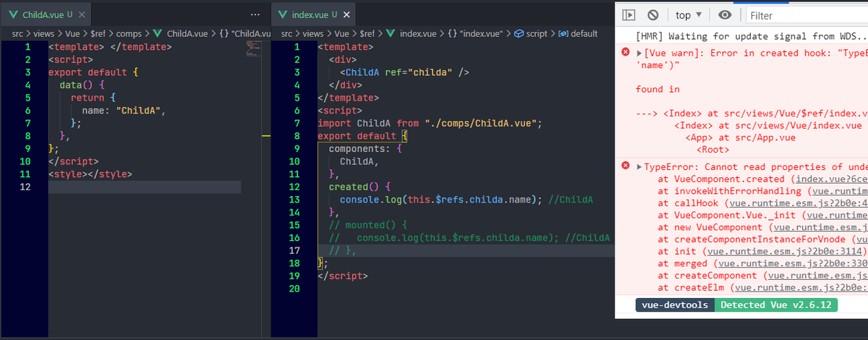Screen dimensions: 868x340
Task: Select comps folder in left breadcrumb
Action: pyautogui.click(x=132, y=33)
